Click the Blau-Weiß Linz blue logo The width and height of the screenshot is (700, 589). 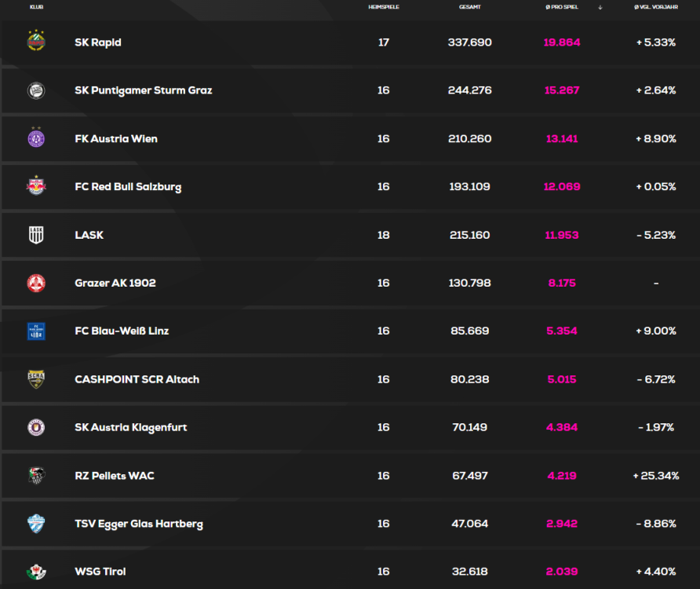36,331
